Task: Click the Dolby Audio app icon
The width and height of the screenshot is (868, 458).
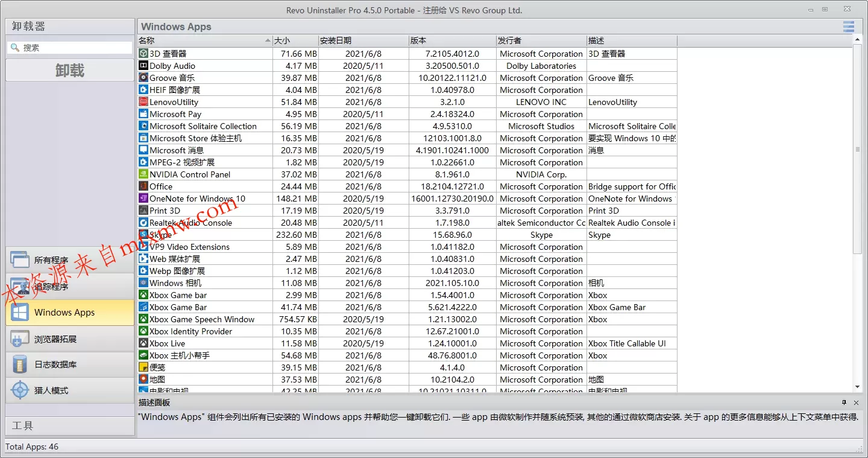Action: click(143, 66)
